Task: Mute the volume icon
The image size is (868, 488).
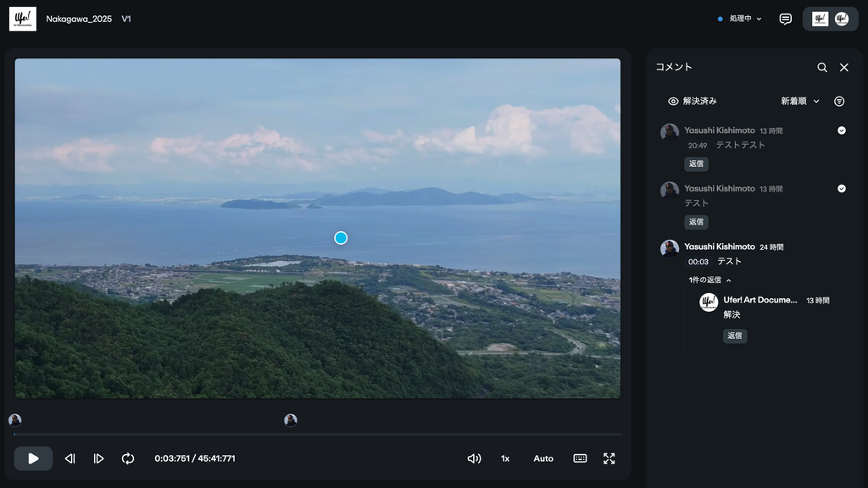Action: [474, 458]
